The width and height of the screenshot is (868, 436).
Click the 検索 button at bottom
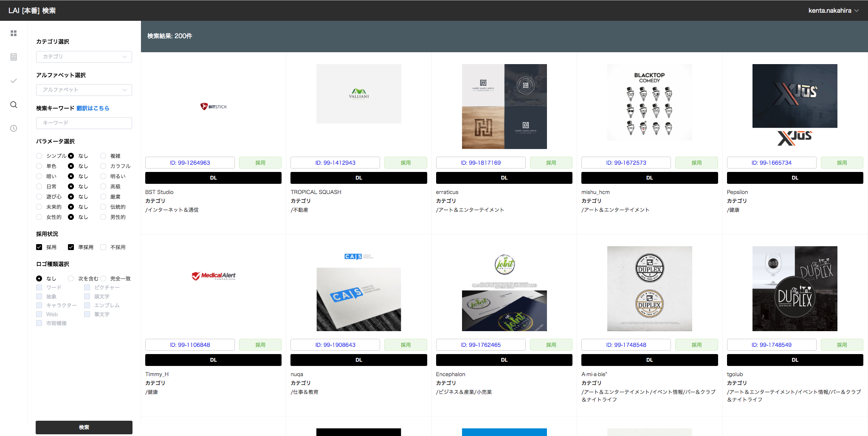(84, 428)
